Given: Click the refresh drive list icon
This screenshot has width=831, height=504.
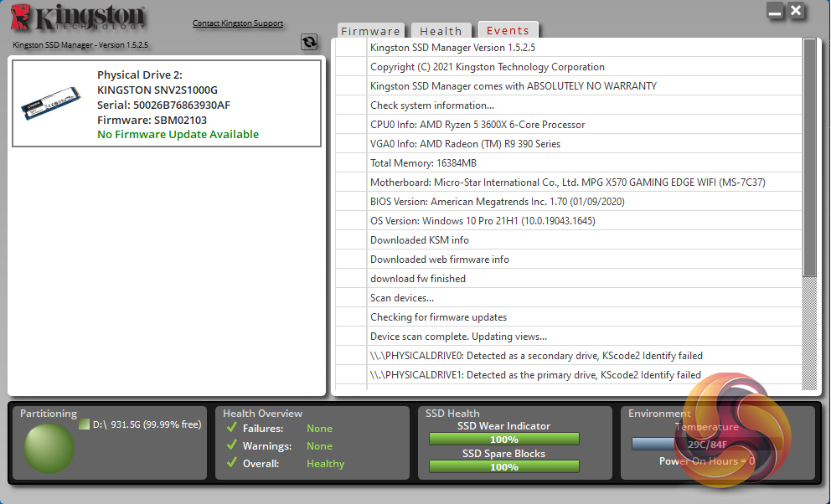Looking at the screenshot, I should pyautogui.click(x=309, y=42).
